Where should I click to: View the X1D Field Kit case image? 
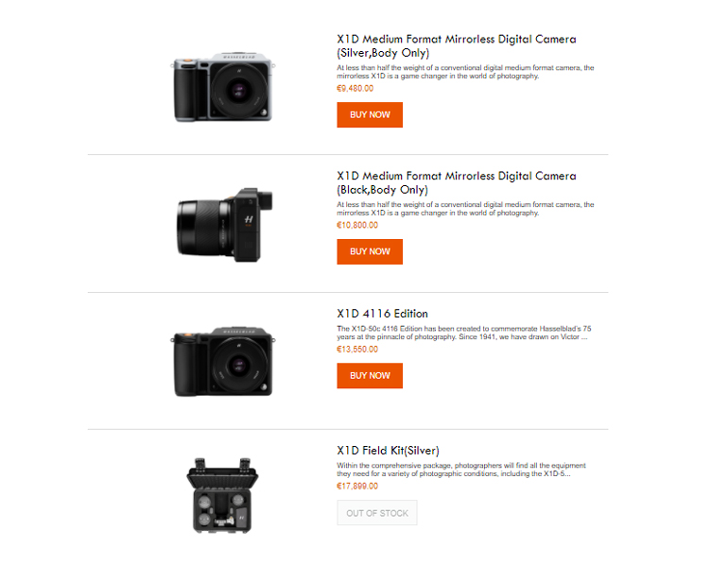coord(222,495)
